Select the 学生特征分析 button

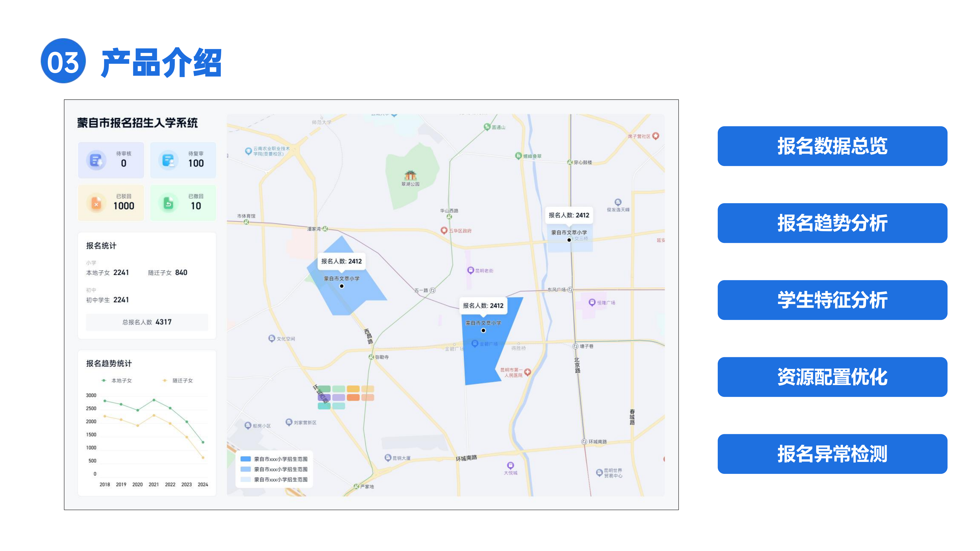point(832,300)
